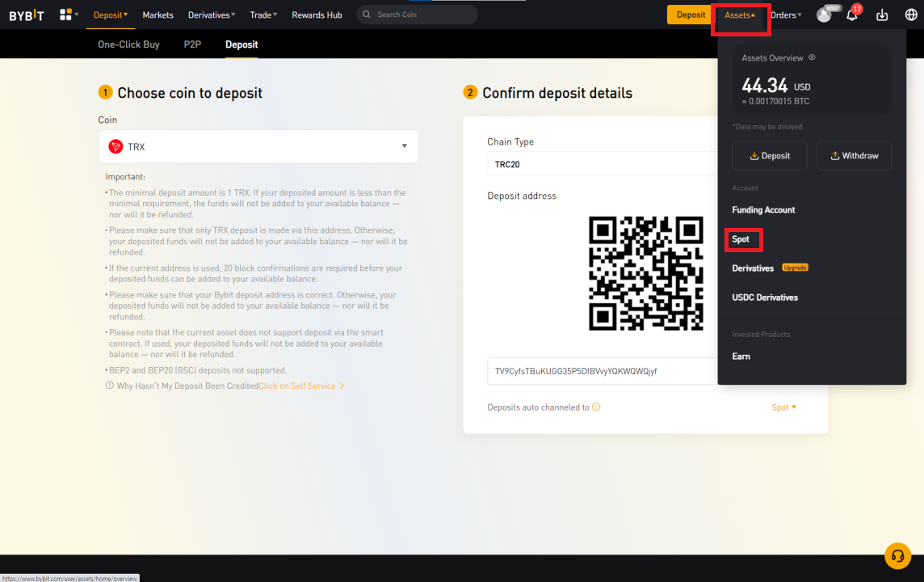The image size is (924, 582).
Task: Click the Search Coin field
Action: tap(418, 15)
